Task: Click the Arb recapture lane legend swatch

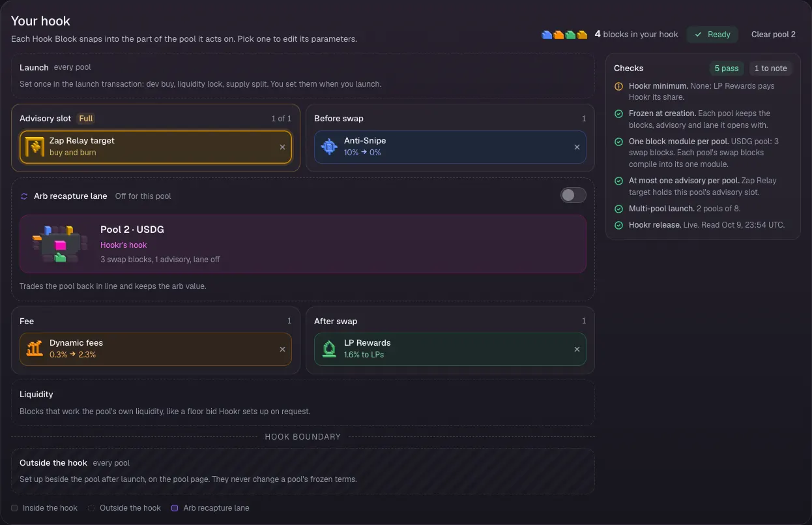Action: click(x=175, y=508)
